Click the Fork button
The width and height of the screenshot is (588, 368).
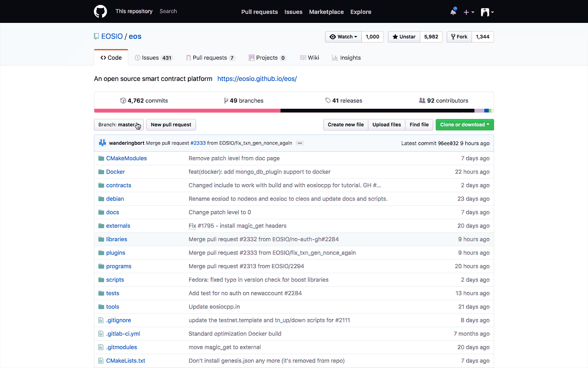[459, 37]
